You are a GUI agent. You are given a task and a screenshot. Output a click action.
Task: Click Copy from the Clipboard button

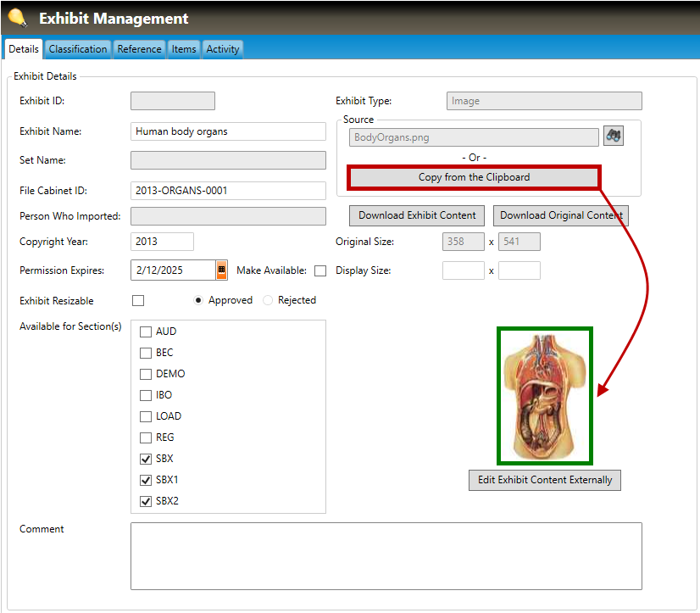[474, 177]
